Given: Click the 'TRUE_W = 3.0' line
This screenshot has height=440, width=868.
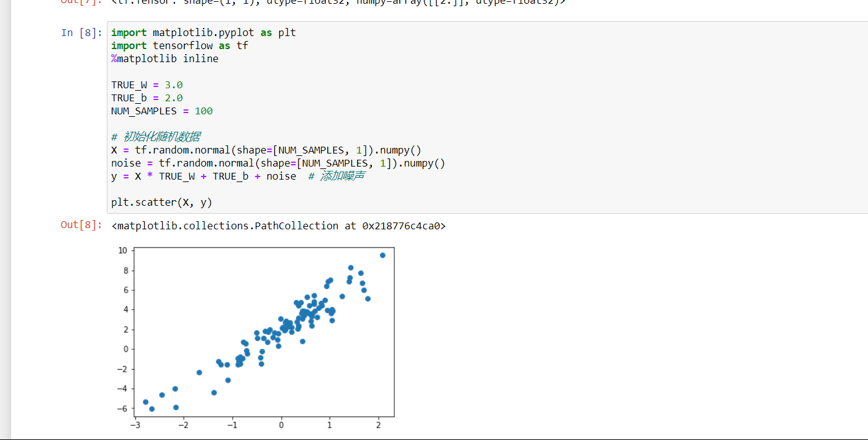Looking at the screenshot, I should tap(147, 85).
